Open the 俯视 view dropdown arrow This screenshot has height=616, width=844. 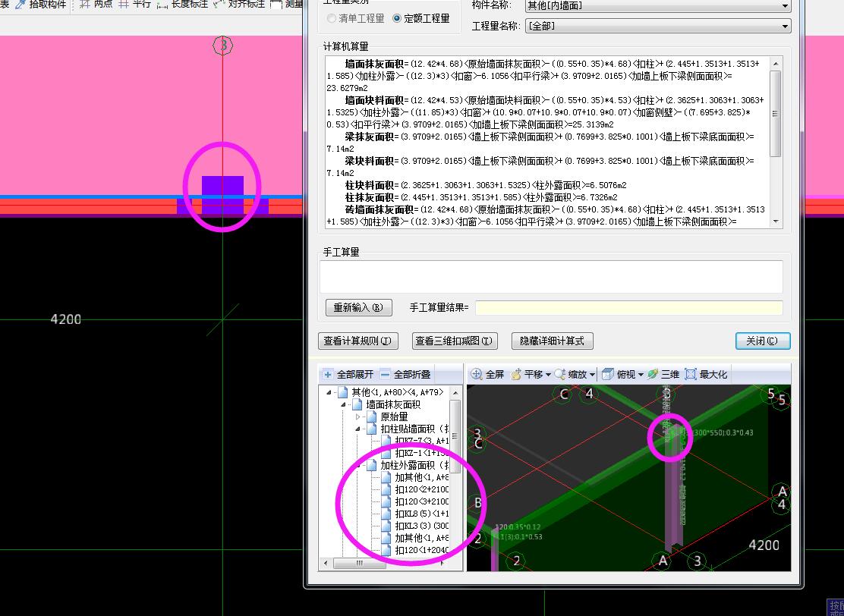tap(641, 375)
